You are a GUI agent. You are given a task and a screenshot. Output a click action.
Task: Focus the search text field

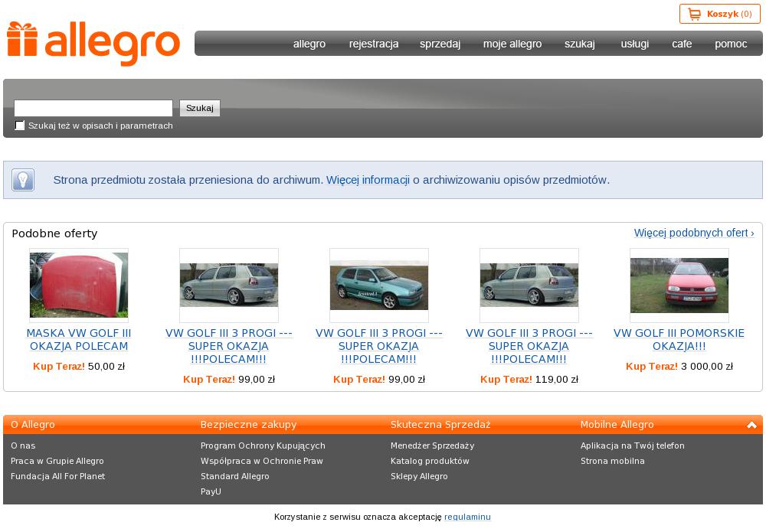click(x=93, y=108)
